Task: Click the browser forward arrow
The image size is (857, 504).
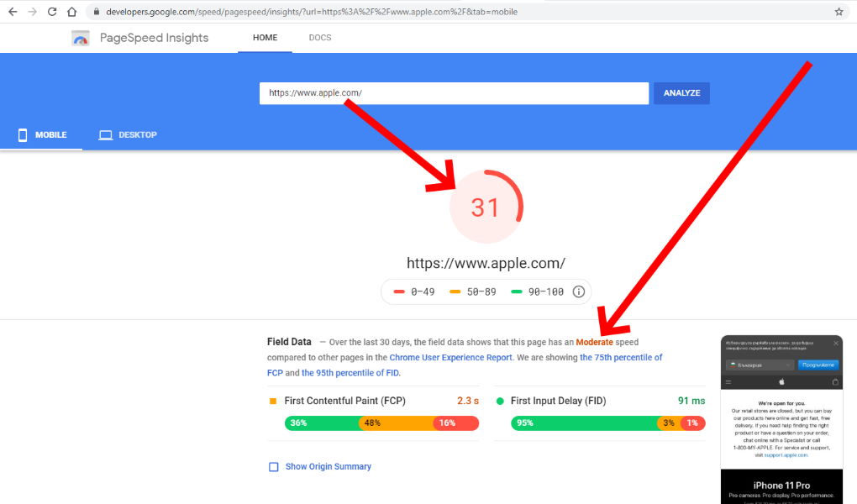Action: [32, 12]
